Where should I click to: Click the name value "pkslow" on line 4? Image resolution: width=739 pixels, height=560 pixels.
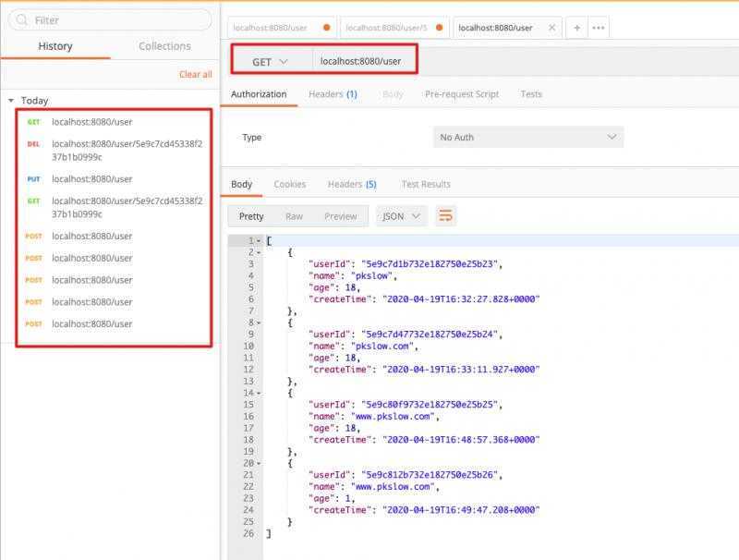point(371,275)
